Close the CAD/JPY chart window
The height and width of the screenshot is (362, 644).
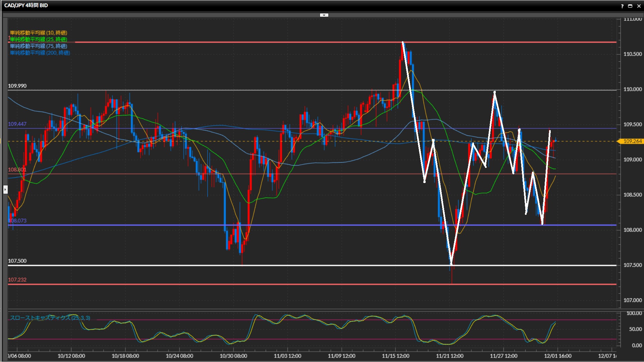[639, 6]
